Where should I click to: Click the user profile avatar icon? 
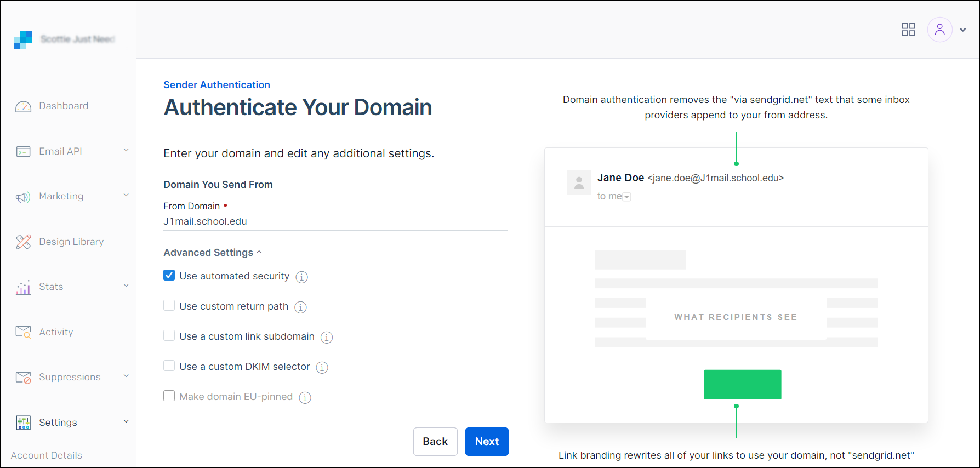939,30
